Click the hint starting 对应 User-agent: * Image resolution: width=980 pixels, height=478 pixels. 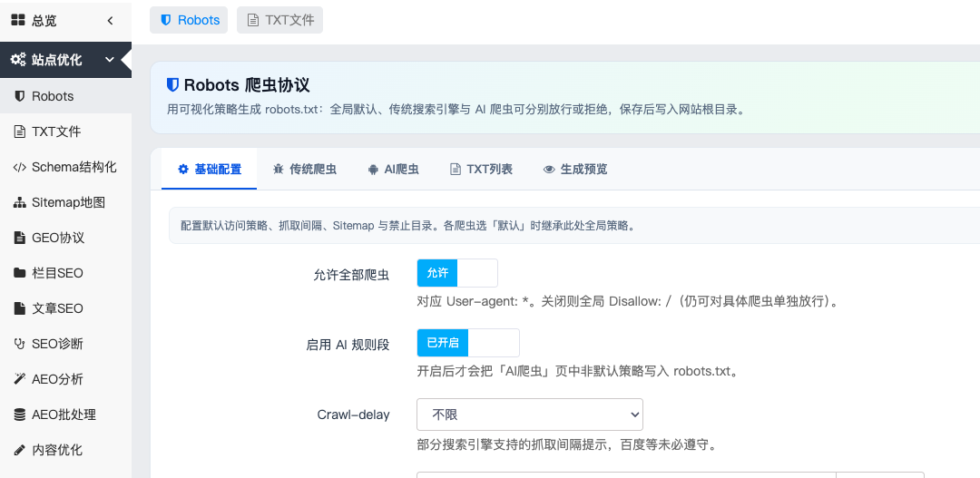pos(627,302)
